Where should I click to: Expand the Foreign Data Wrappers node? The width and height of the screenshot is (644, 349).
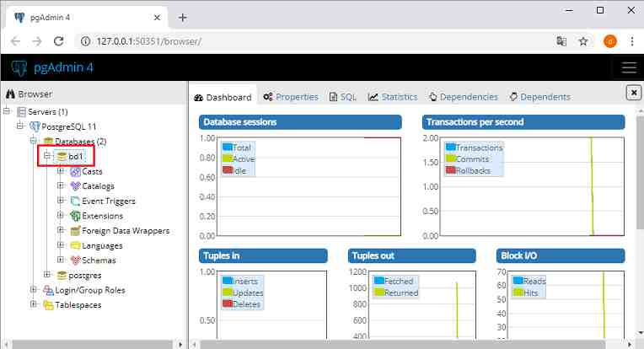[61, 230]
